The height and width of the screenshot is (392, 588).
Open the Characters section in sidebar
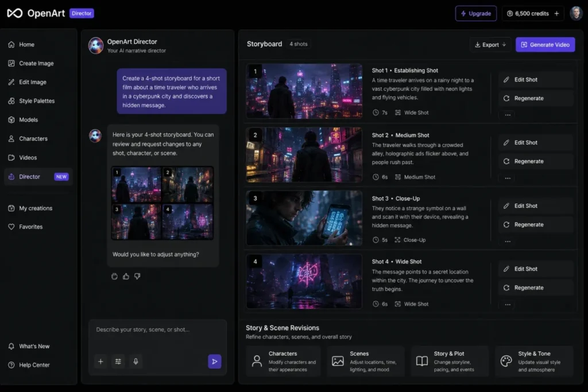(x=38, y=139)
